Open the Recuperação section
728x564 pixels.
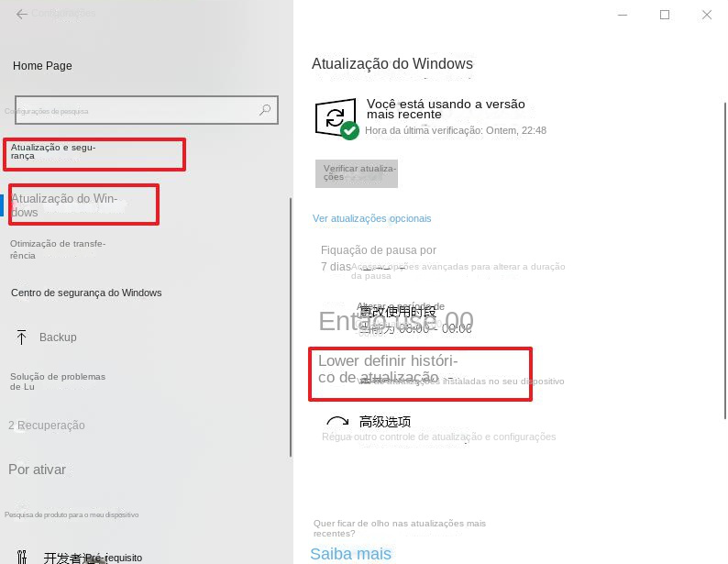[47, 426]
